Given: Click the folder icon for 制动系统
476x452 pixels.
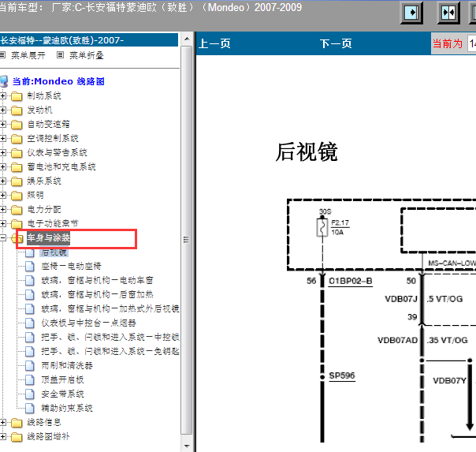Looking at the screenshot, I should pos(17,96).
